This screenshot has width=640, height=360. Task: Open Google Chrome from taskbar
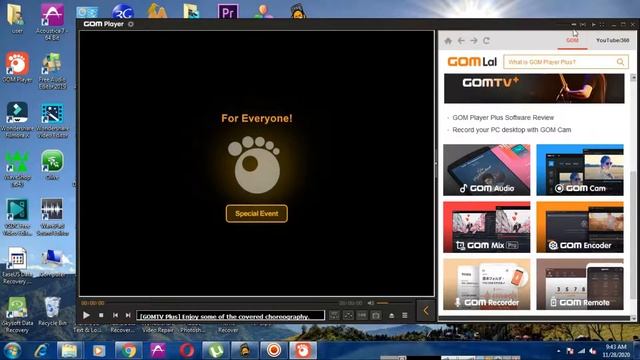128,351
